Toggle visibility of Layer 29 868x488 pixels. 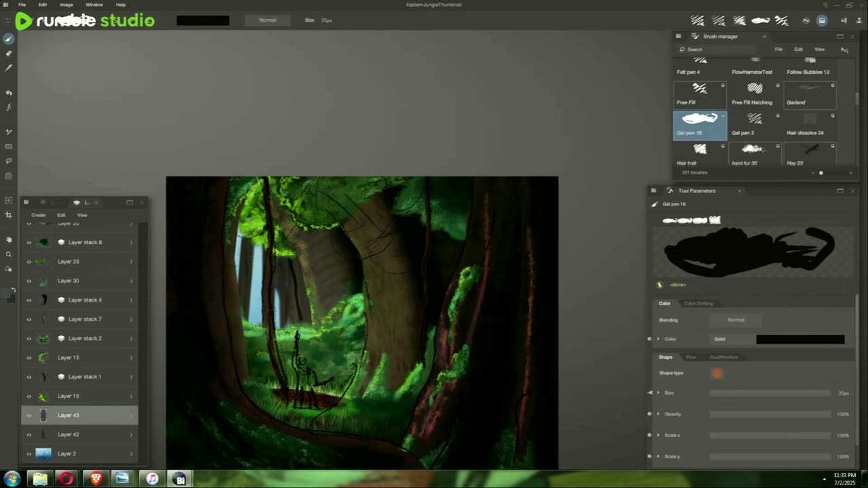pos(29,262)
